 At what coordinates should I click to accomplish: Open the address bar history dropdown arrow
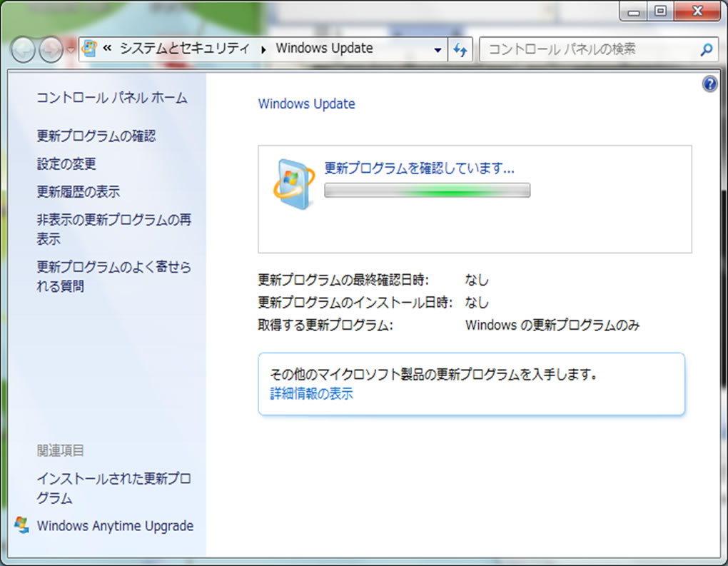click(x=438, y=49)
